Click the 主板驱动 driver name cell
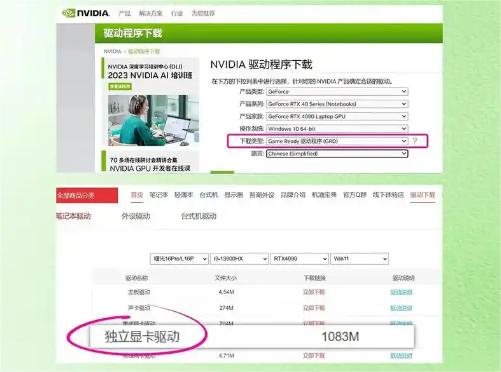 (x=139, y=292)
